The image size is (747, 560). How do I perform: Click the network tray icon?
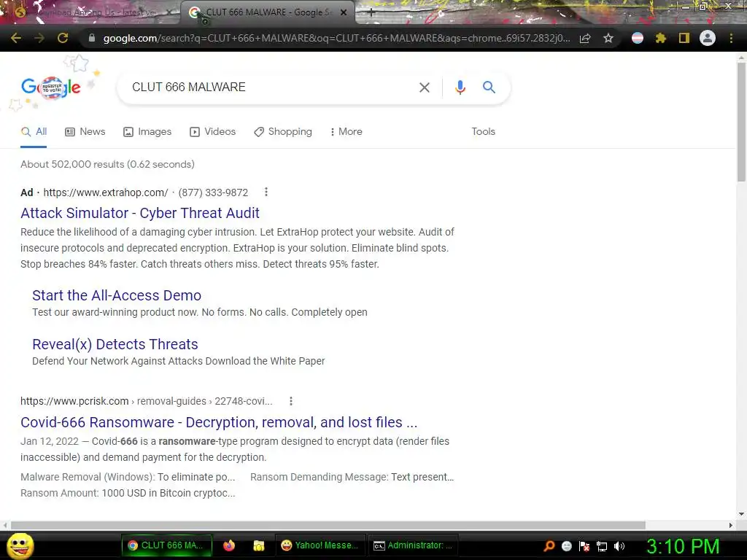point(602,546)
